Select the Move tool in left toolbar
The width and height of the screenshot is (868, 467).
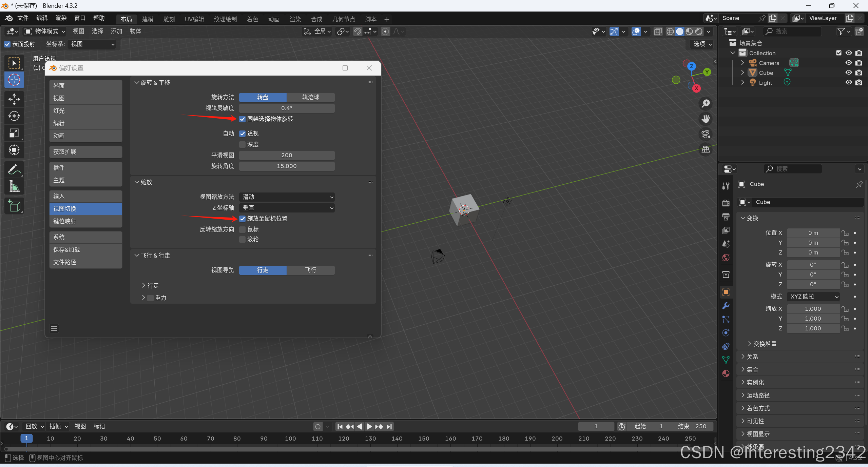click(x=14, y=99)
